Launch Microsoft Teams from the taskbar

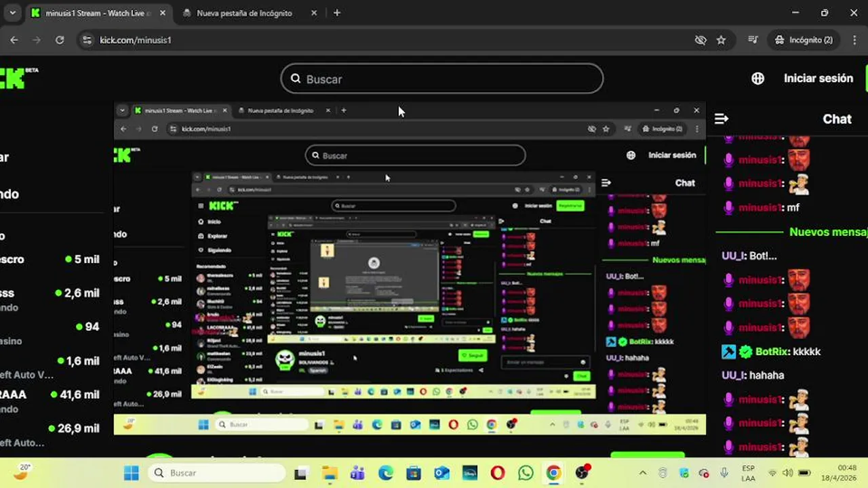coord(357,473)
